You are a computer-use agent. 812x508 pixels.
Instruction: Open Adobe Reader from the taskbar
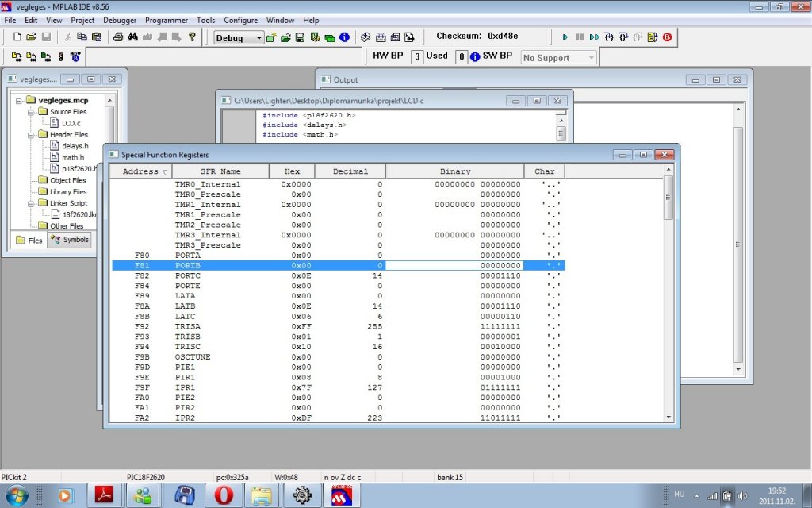pos(104,495)
